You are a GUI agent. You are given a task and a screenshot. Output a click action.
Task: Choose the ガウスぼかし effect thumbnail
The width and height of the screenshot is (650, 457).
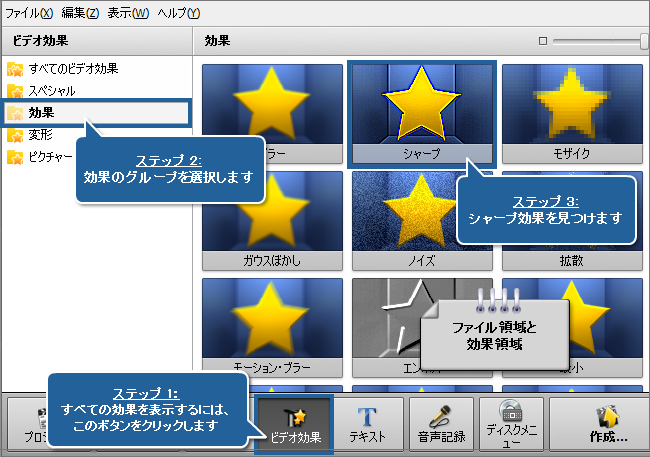272,221
